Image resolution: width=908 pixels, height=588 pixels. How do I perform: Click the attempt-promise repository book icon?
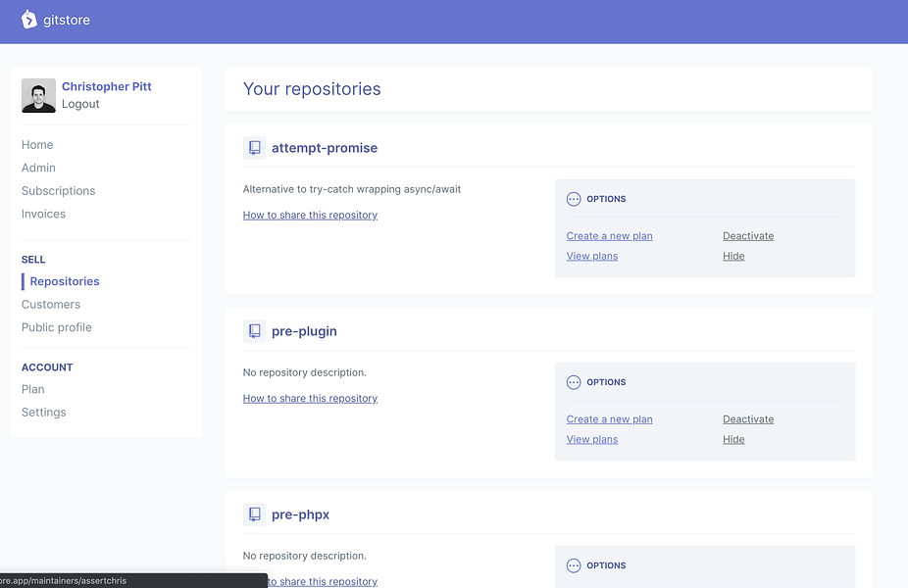click(x=254, y=148)
